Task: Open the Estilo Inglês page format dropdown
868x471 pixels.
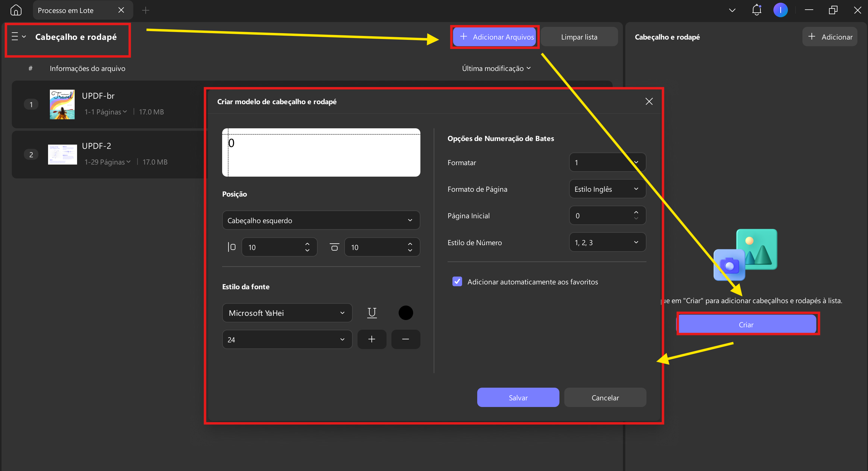Action: point(607,189)
